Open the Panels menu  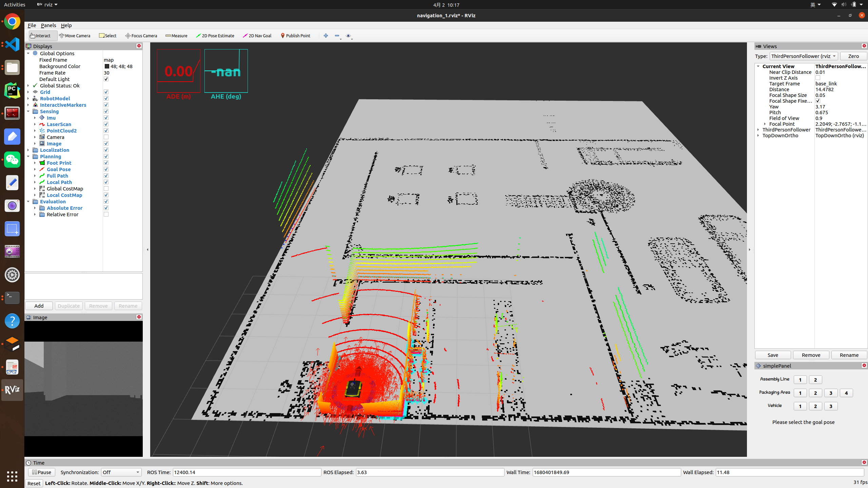pyautogui.click(x=48, y=25)
